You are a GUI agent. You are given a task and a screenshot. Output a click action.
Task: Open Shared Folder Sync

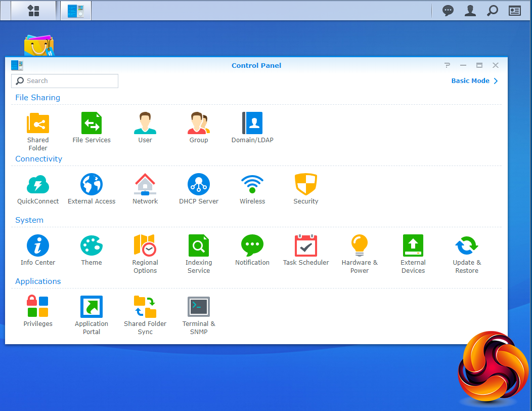pos(145,306)
